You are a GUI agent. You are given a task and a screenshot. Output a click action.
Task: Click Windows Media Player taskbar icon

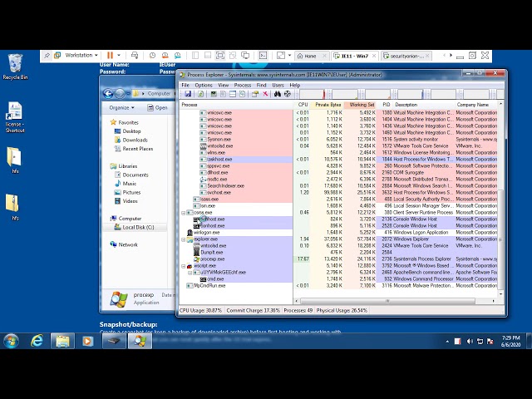point(87,341)
